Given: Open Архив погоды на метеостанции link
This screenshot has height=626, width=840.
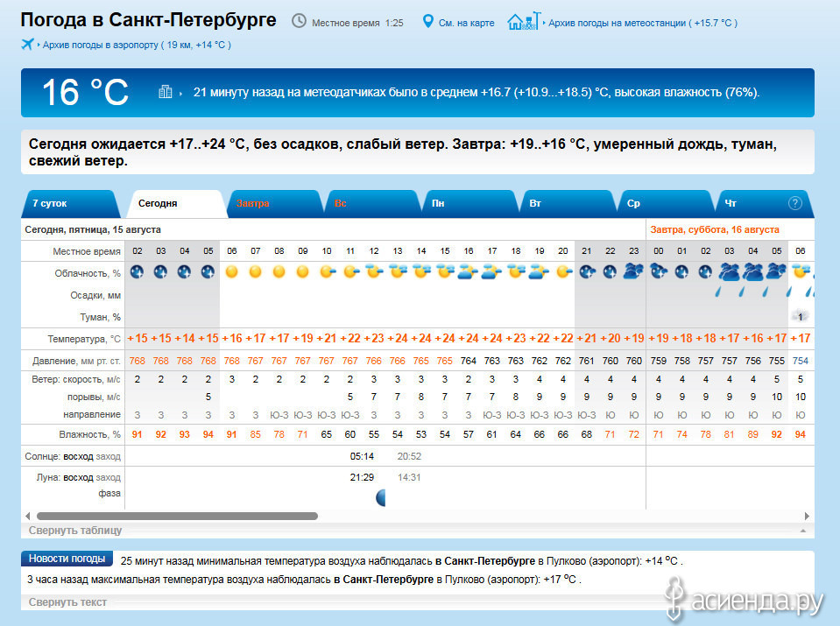Looking at the screenshot, I should 643,23.
